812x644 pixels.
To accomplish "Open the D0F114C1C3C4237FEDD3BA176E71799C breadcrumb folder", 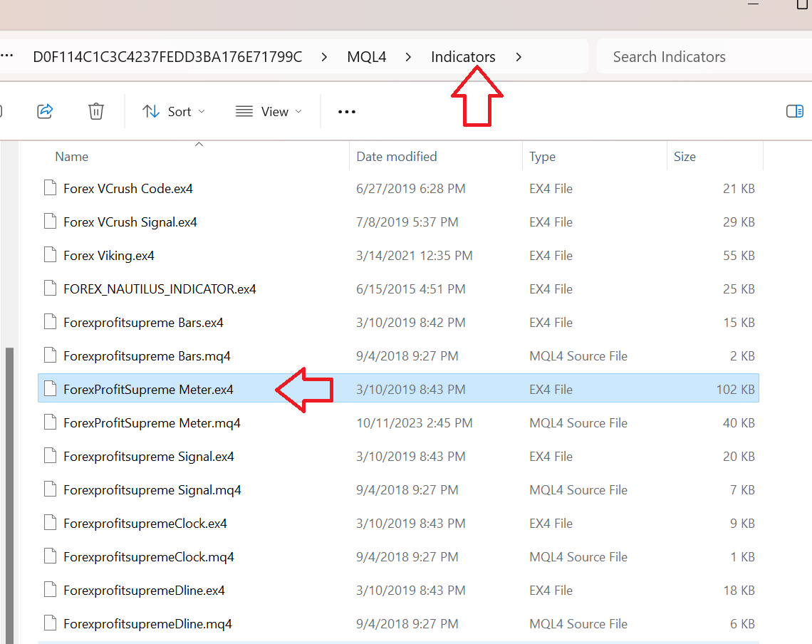I will pyautogui.click(x=167, y=56).
